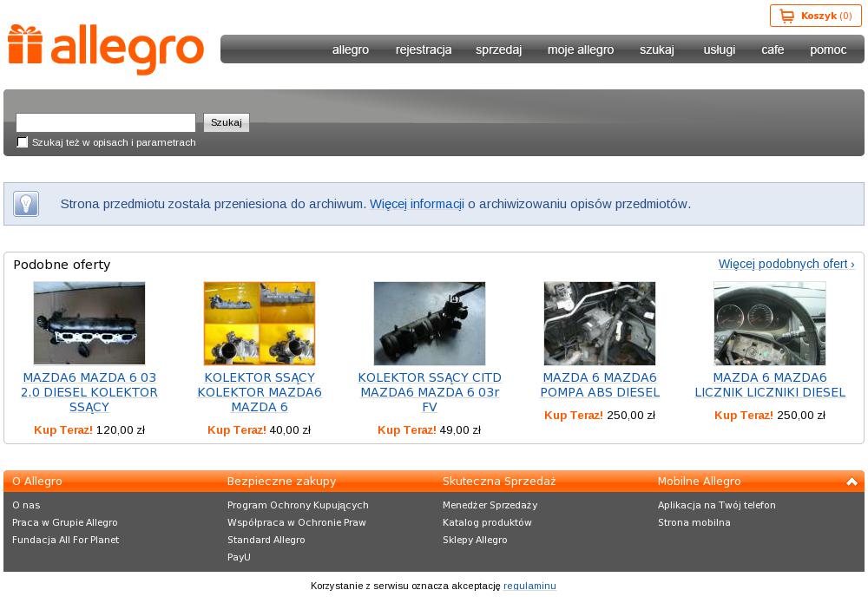This screenshot has height=603, width=868.
Task: Open 'KOLEKTOR SSĄCY CITD MAZDA6' offer link
Action: [430, 392]
